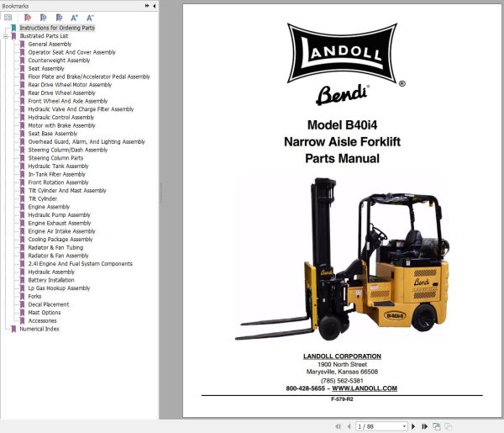Open the WWW.LANDOLL.COM link on the page

click(365, 388)
